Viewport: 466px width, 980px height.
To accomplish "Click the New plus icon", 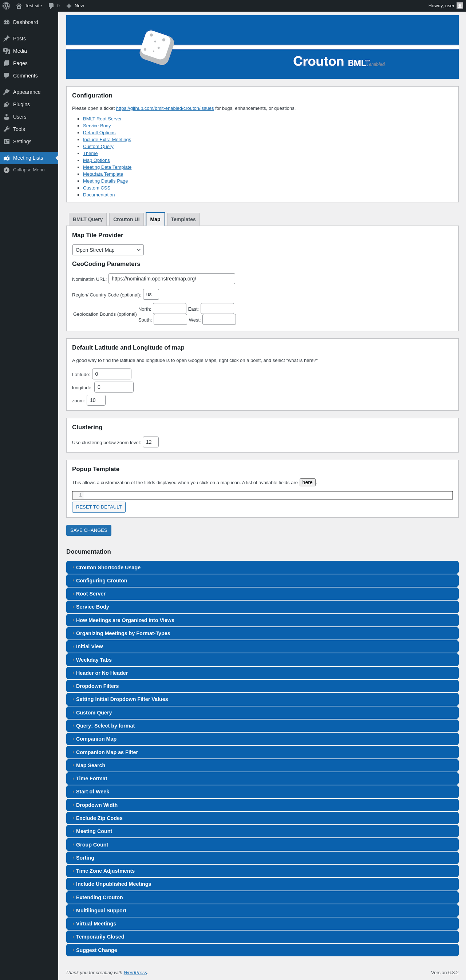I will coord(69,6).
